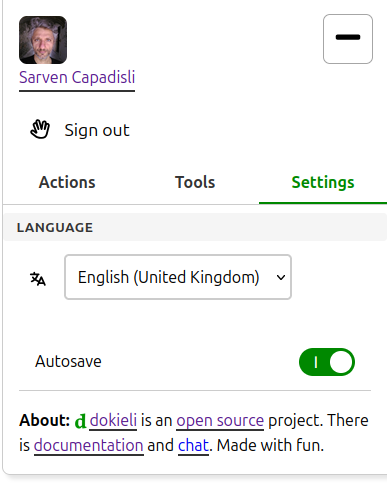
Task: Click the waving hand sign-out icon
Action: coord(40,129)
